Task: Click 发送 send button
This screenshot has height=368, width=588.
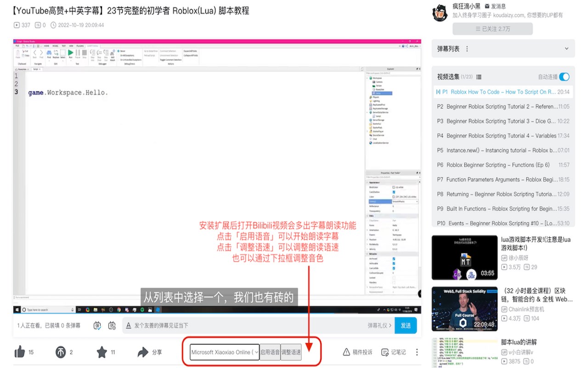Action: pyautogui.click(x=406, y=325)
